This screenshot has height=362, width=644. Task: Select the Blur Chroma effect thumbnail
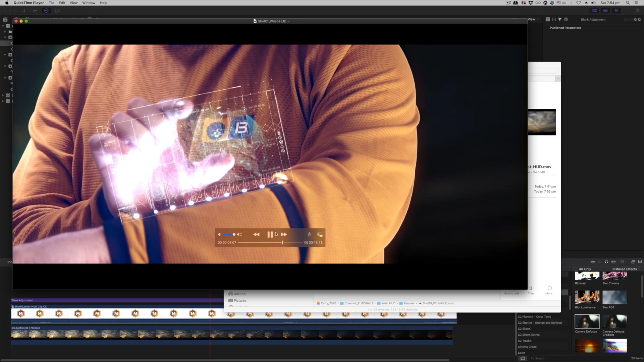[x=614, y=276]
